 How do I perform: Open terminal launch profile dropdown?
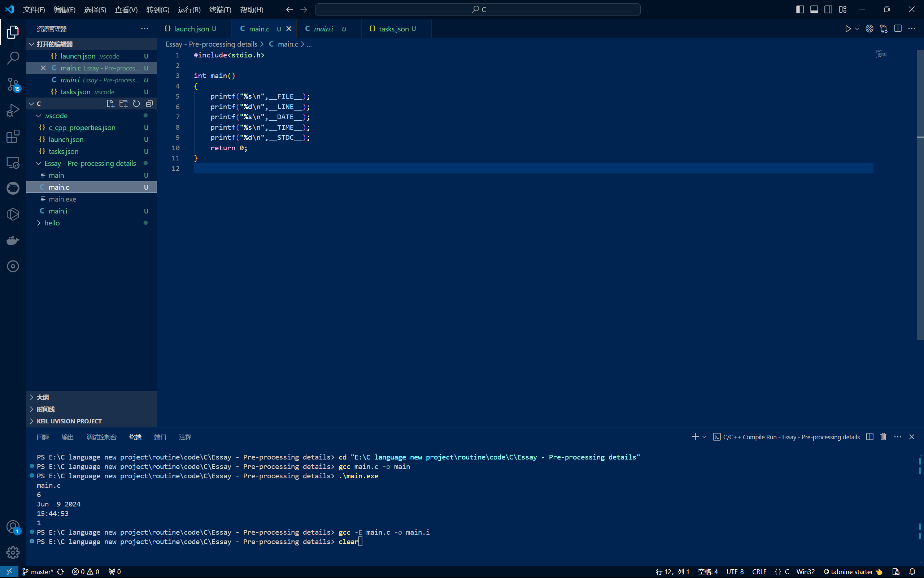click(705, 436)
